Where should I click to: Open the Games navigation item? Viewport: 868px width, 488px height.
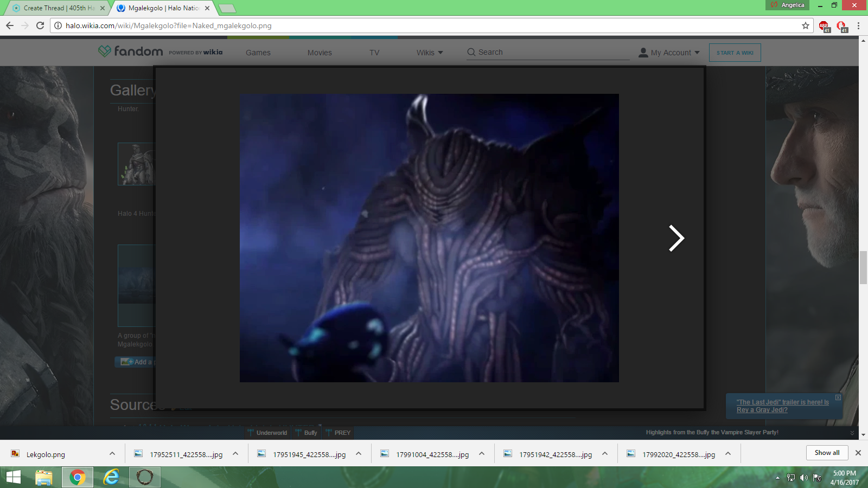point(258,53)
